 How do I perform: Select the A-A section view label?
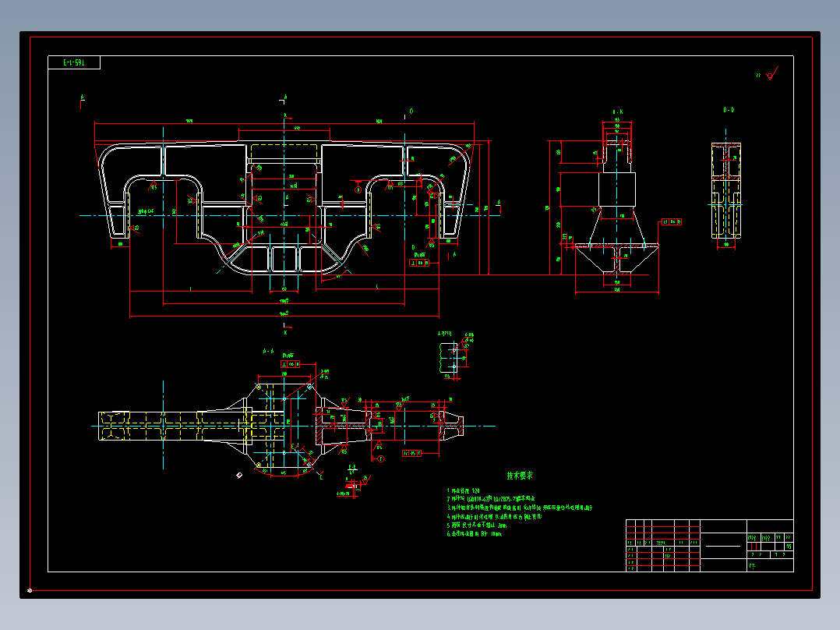[x=268, y=351]
